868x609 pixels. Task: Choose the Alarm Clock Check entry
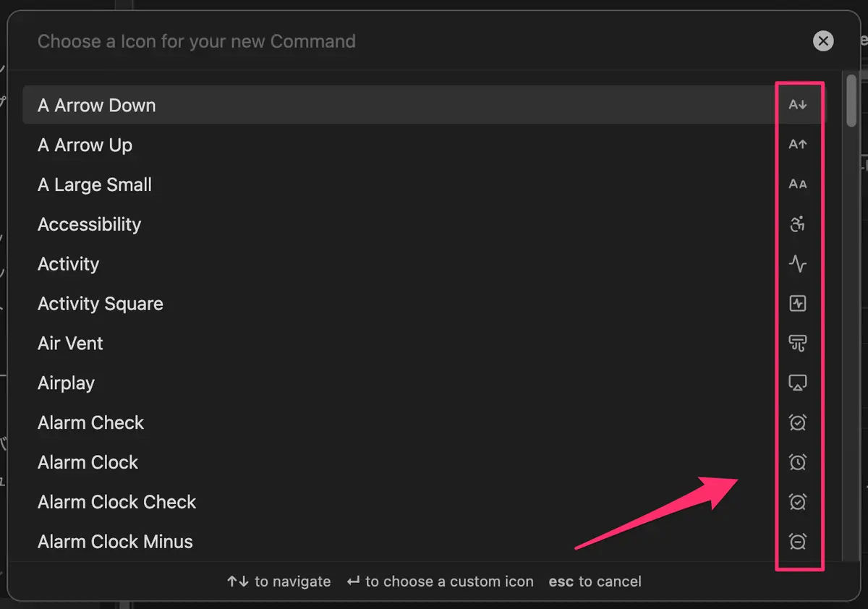[x=424, y=502]
